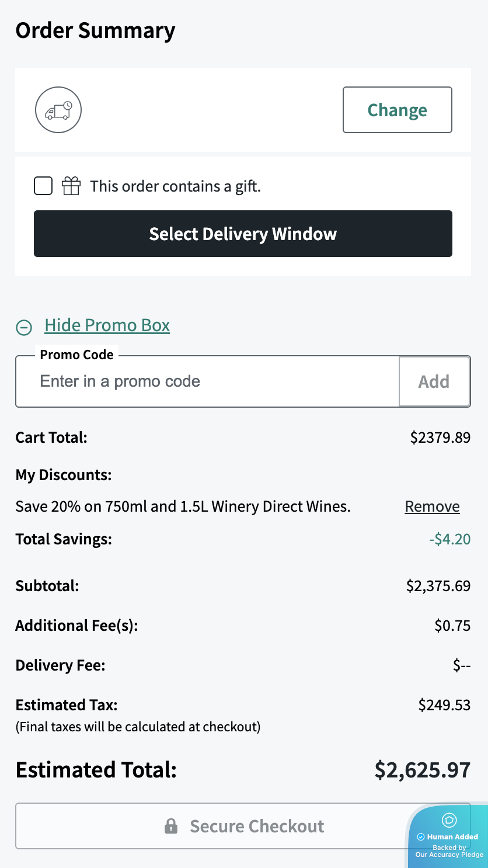Image resolution: width=488 pixels, height=868 pixels.
Task: Click inside the promo code input field
Action: pos(204,381)
